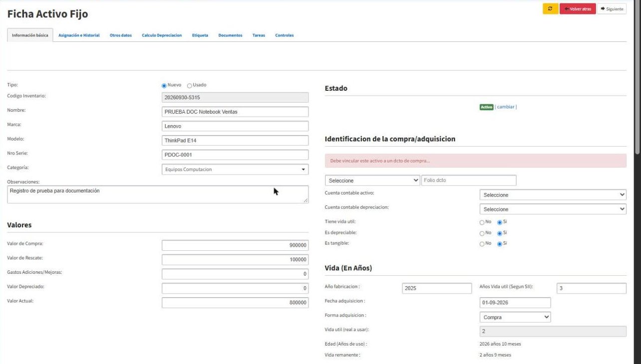Click the cambiar link next to Activo
The height and width of the screenshot is (364, 641).
pos(506,107)
